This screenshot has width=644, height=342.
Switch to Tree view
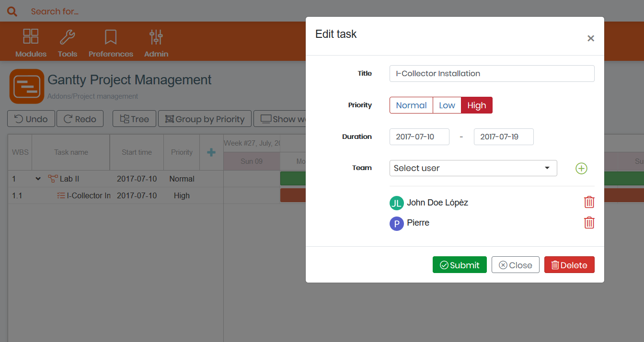(134, 119)
